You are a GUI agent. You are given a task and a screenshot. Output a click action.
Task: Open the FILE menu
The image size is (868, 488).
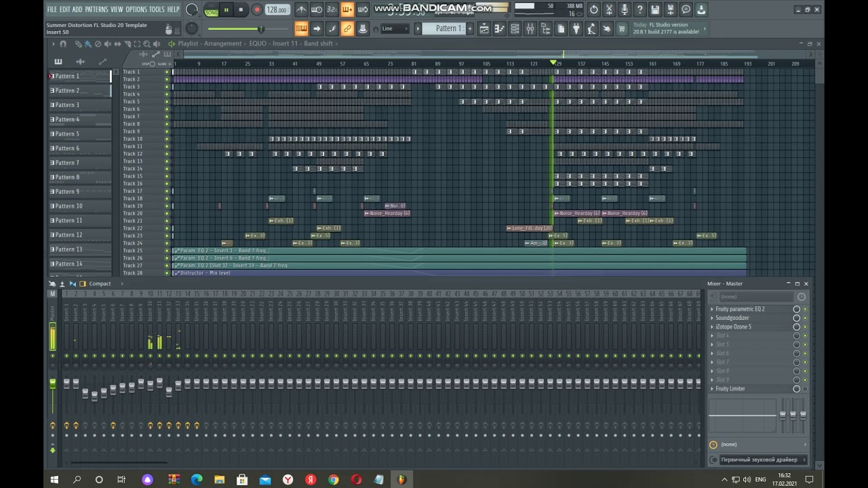pyautogui.click(x=52, y=9)
